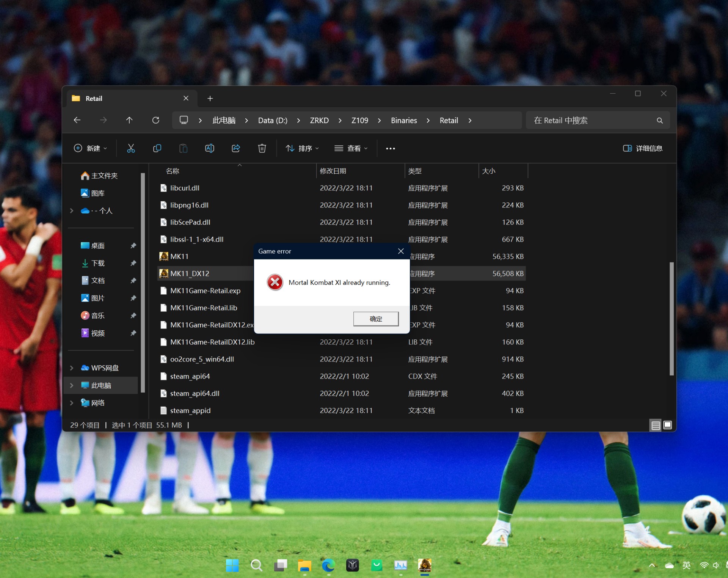Open 图片 in the sidebar
Screen dimensions: 728x578
(x=93, y=298)
